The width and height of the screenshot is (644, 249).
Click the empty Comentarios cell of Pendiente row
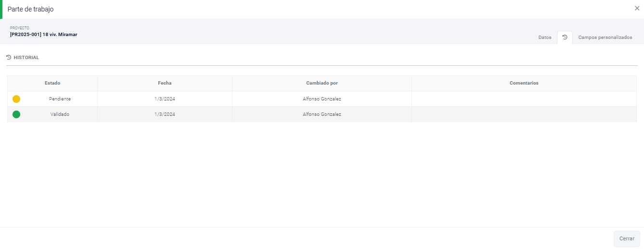tap(524, 99)
